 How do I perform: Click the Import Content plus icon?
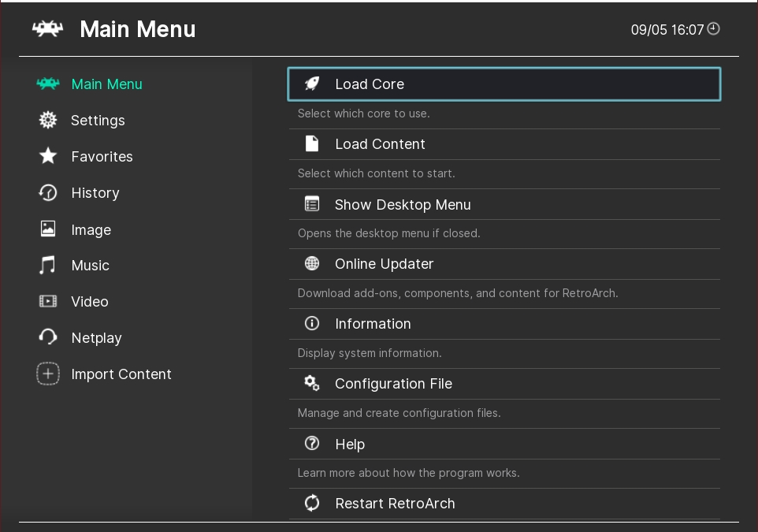48,374
